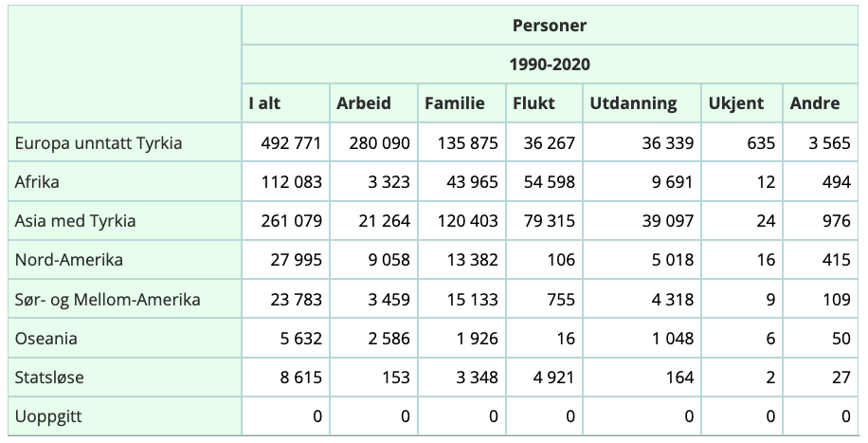Click the 'Sør- og Mellom-Amerika' row label
The height and width of the screenshot is (443, 868).
107,300
